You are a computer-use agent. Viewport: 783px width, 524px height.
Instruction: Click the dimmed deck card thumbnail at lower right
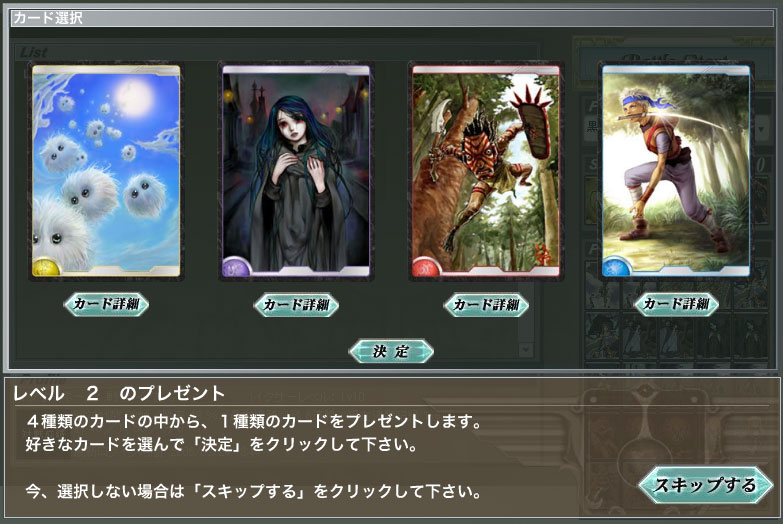coord(751,335)
